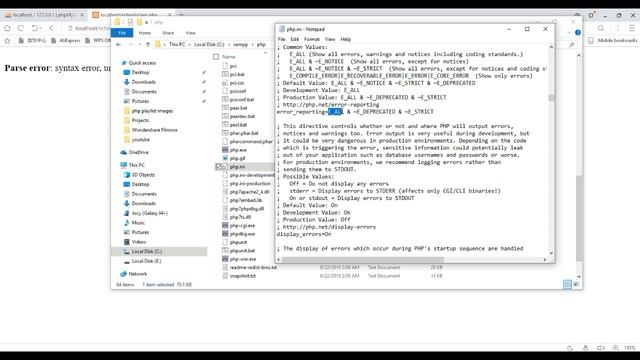Click Notepad scroll-down arrow
Viewport: 640px width, 360px height.
coord(551,253)
